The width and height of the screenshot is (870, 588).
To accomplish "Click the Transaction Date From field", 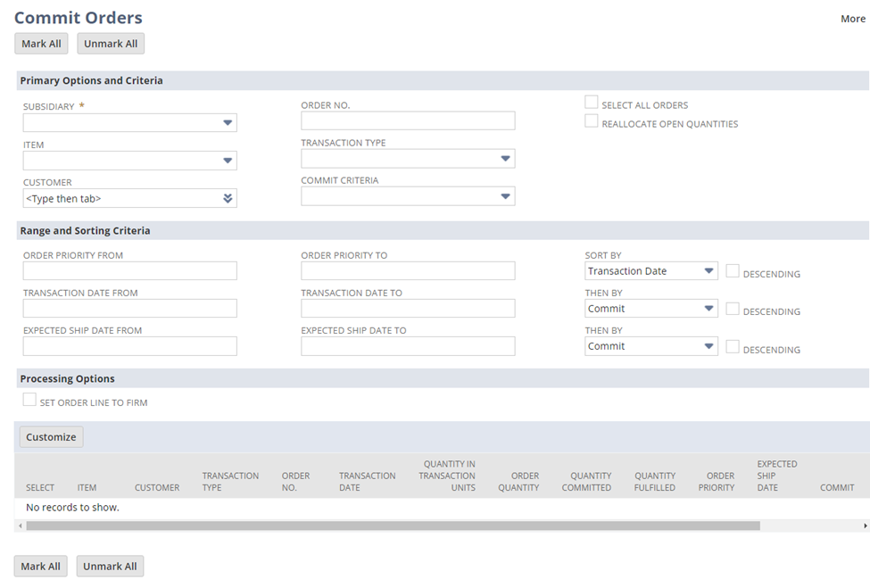I will coord(128,308).
